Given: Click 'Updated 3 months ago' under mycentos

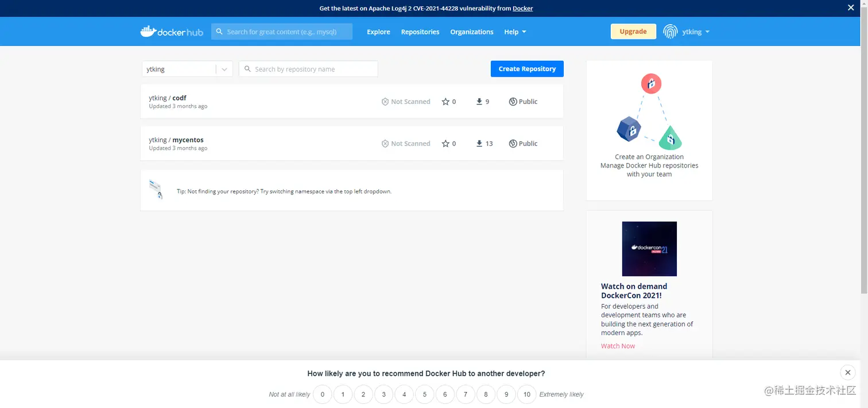Looking at the screenshot, I should [178, 148].
